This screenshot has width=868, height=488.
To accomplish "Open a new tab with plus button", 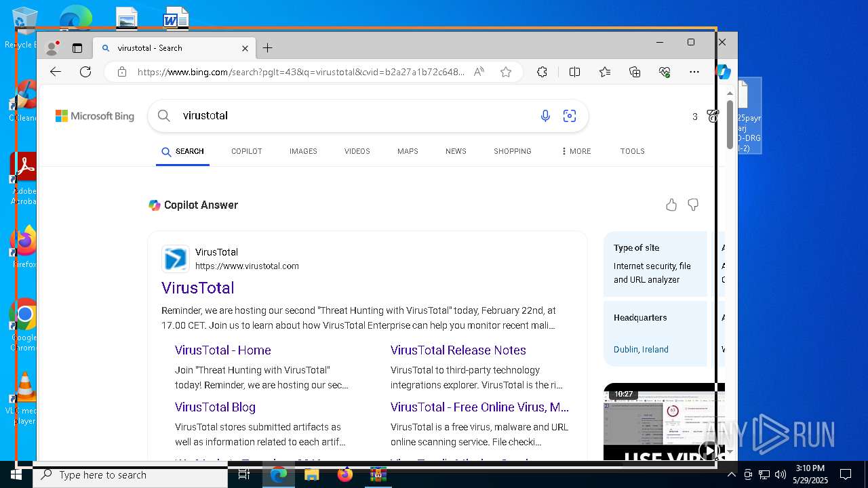I will click(x=268, y=48).
